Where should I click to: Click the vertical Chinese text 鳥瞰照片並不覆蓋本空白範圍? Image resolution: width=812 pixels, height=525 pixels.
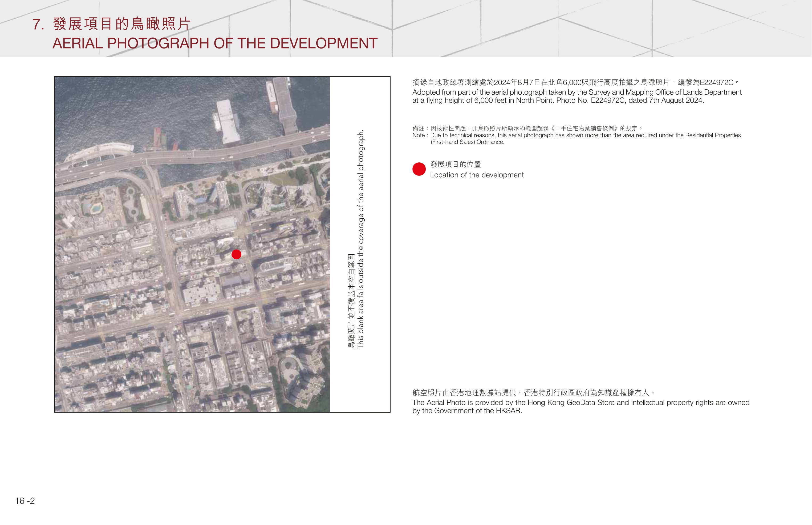tap(351, 301)
